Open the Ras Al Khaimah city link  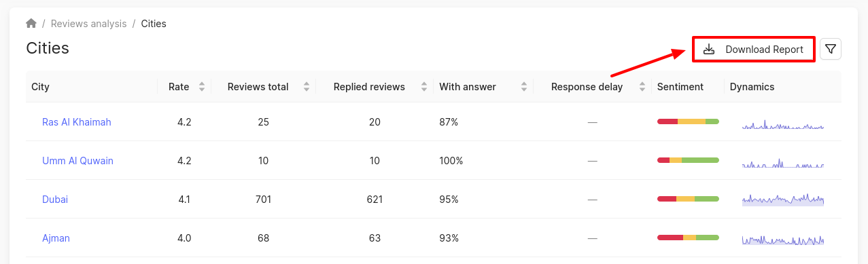pos(77,122)
